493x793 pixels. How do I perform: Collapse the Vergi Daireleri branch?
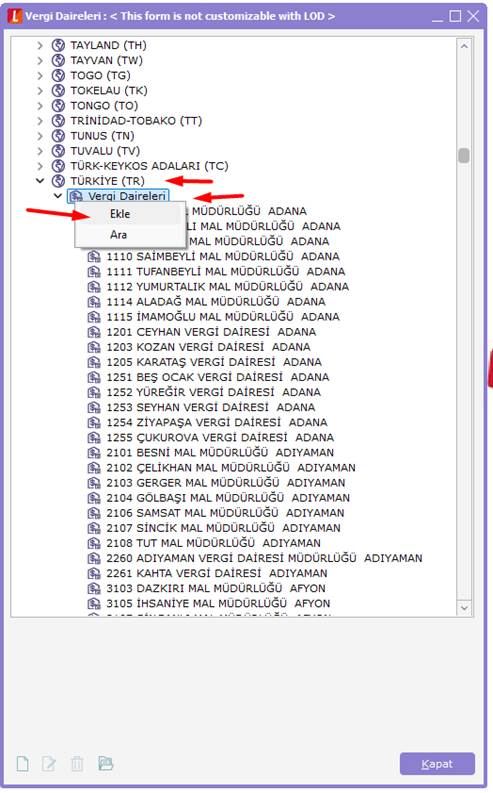pyautogui.click(x=58, y=196)
